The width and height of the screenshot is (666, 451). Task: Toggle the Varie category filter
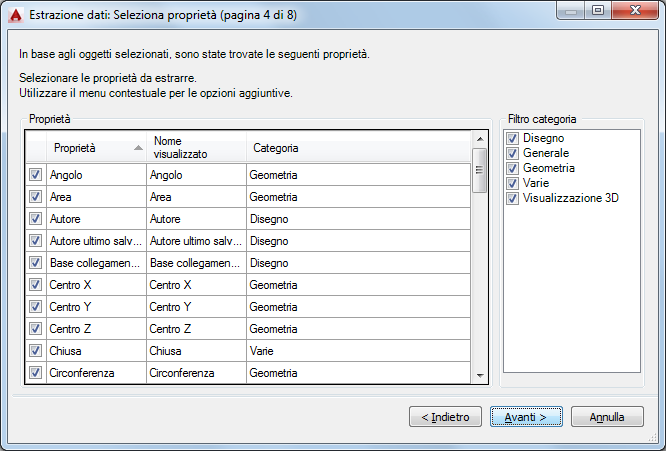coord(512,183)
